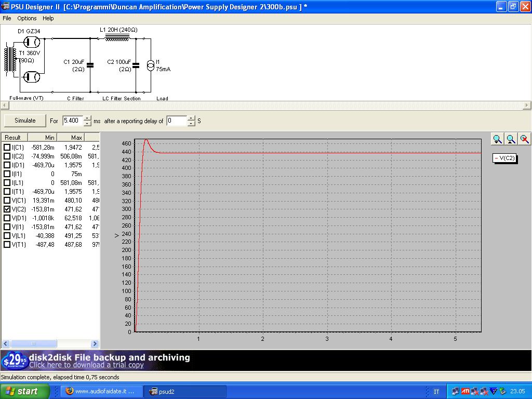Decrease simulation time with the down arrow
Screen dimensions: 532x399
(87, 123)
